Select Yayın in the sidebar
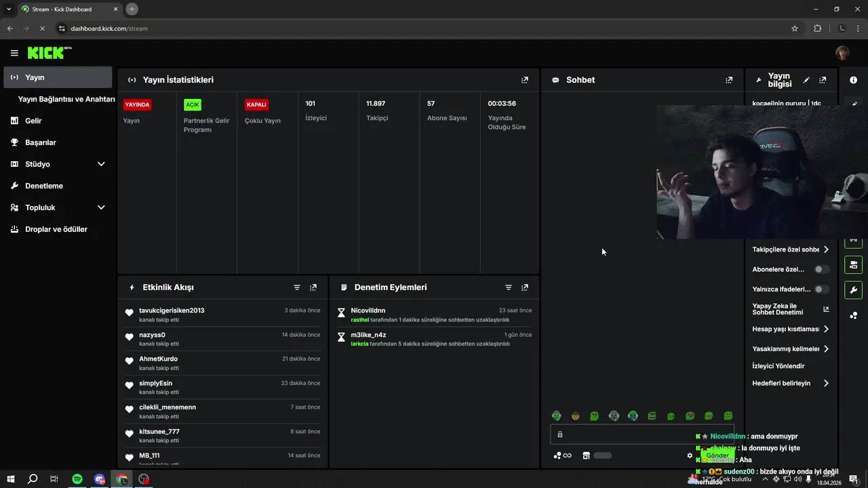Screen dimensions: 868x488 click(x=58, y=77)
